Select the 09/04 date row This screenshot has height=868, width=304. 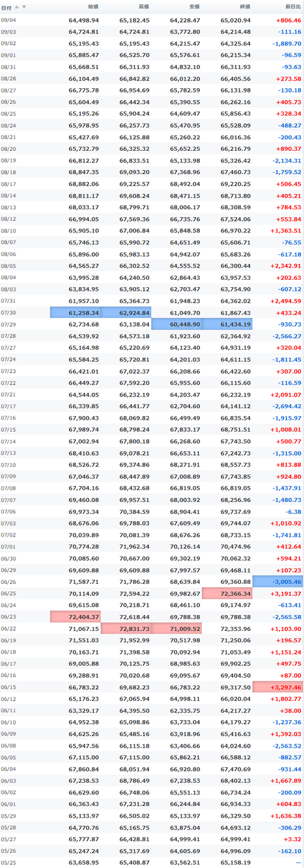152,20
